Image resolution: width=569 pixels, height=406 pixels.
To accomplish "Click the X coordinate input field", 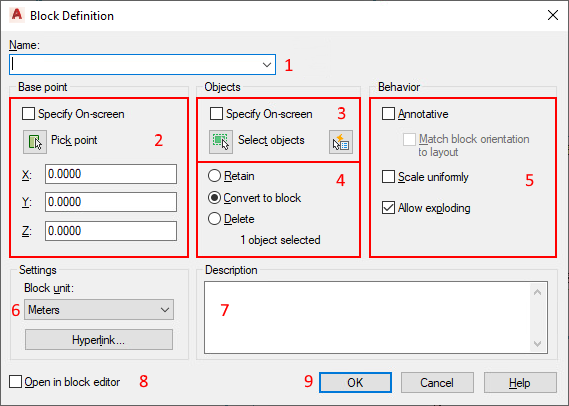I will point(111,174).
